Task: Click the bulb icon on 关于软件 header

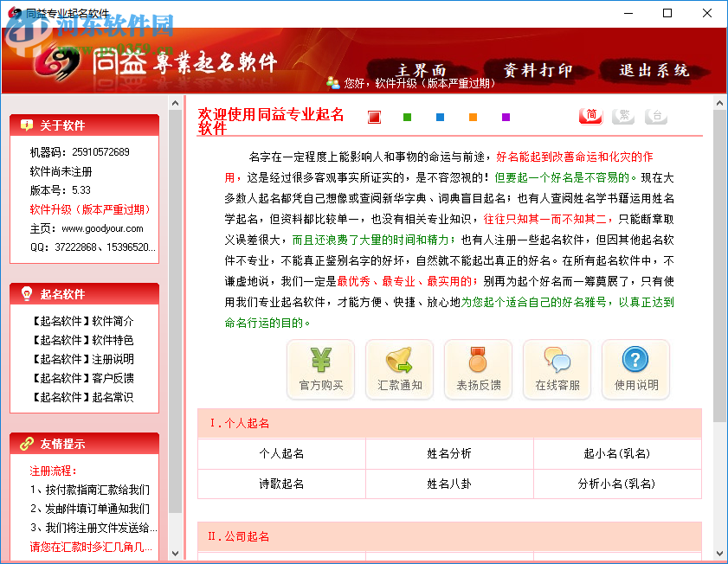Action: point(25,124)
